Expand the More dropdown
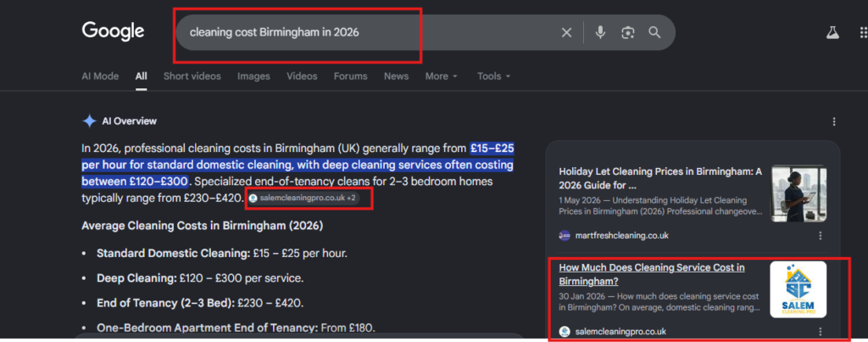This screenshot has width=868, height=342. click(x=441, y=76)
